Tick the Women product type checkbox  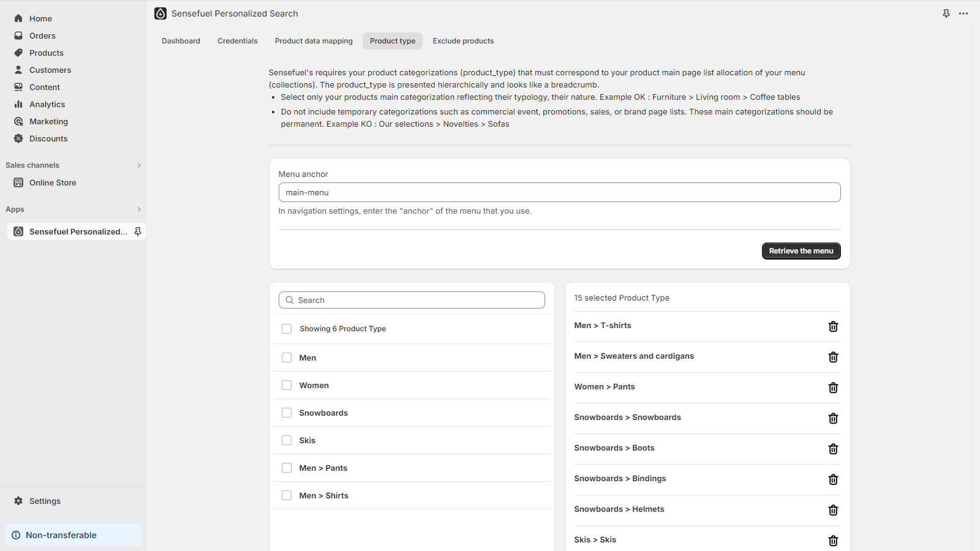(287, 385)
